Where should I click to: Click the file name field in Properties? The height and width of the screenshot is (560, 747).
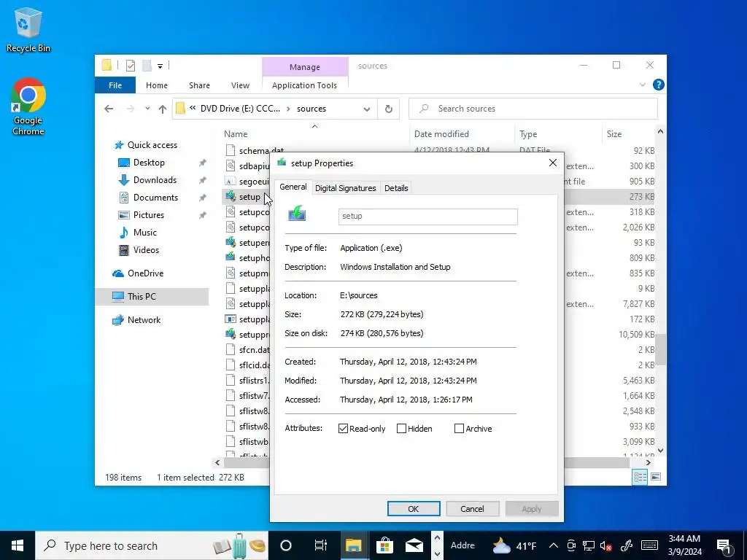click(427, 216)
